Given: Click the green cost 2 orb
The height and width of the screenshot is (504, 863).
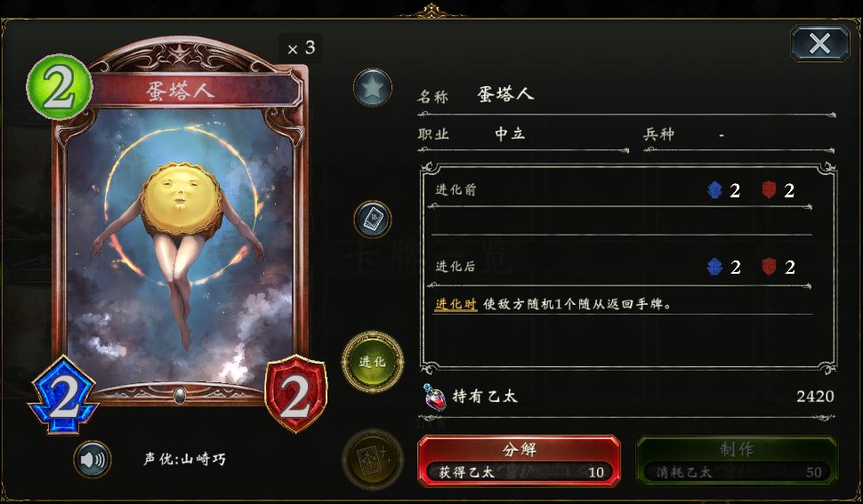Looking at the screenshot, I should point(59,87).
